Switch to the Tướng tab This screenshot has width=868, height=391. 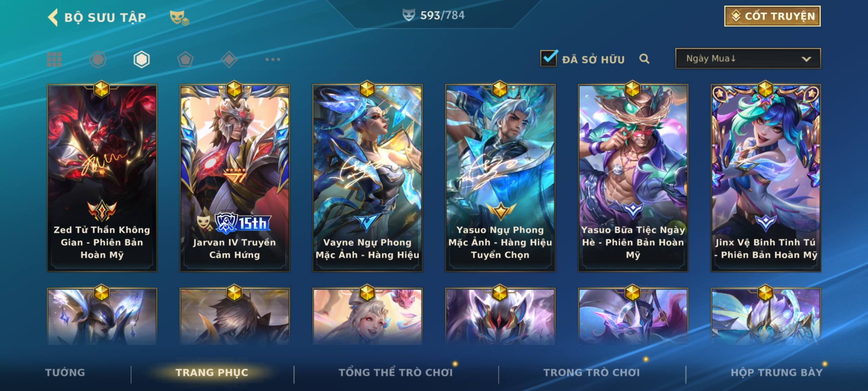65,373
